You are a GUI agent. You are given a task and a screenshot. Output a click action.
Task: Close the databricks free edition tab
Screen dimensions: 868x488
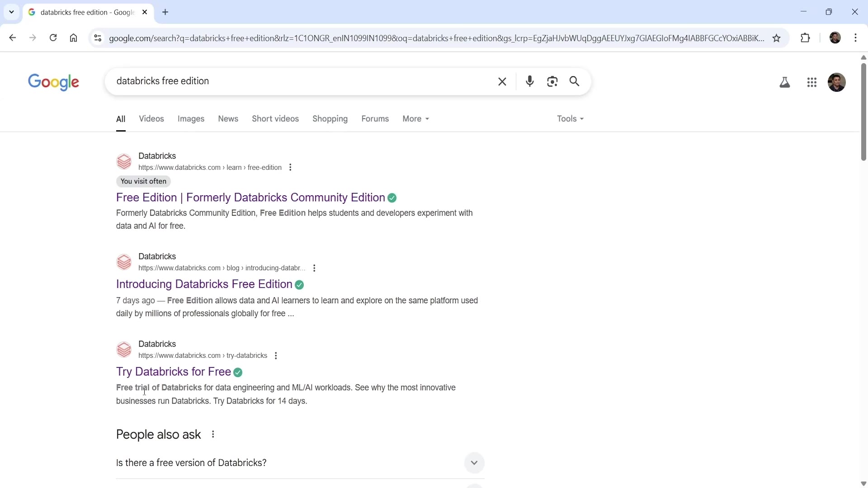tap(145, 13)
